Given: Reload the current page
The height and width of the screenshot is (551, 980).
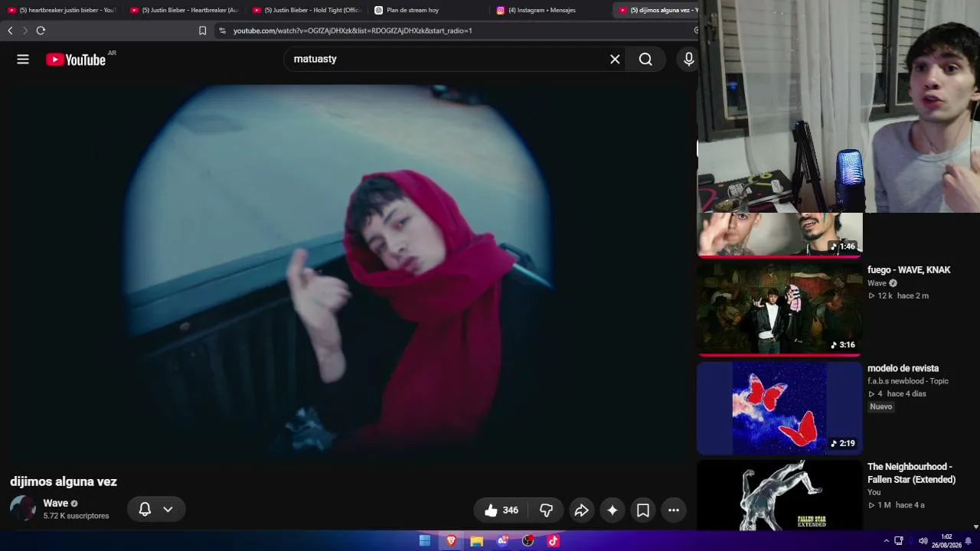Looking at the screenshot, I should 41,31.
